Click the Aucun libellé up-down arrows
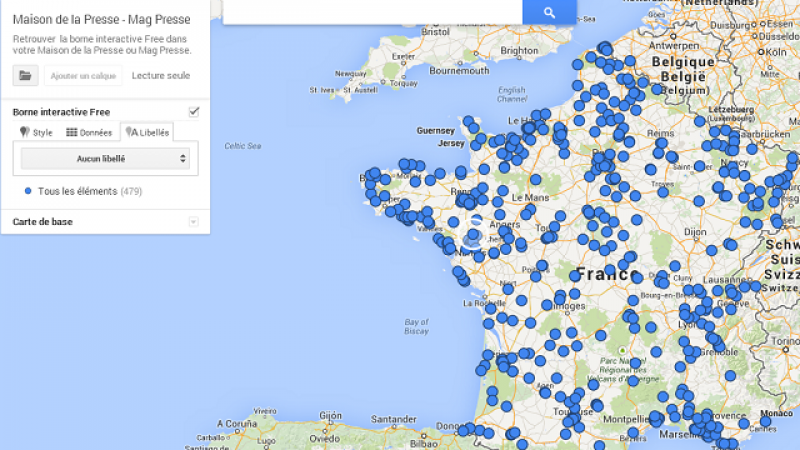Viewport: 800px width, 450px height. (183, 159)
